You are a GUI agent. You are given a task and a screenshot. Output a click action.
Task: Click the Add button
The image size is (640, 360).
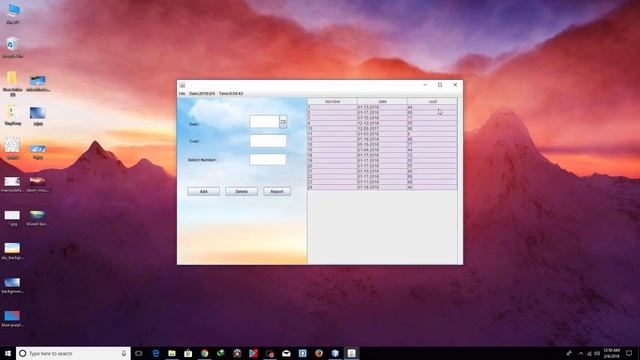pyautogui.click(x=203, y=191)
